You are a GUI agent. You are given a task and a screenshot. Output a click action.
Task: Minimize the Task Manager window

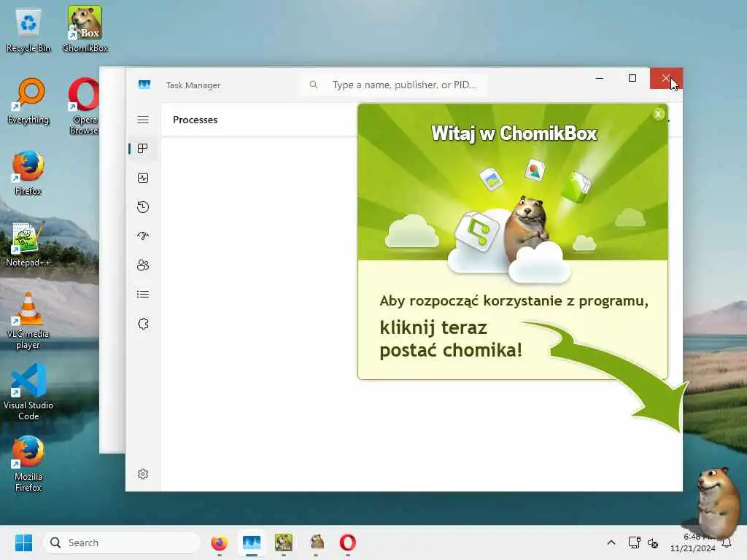(600, 78)
